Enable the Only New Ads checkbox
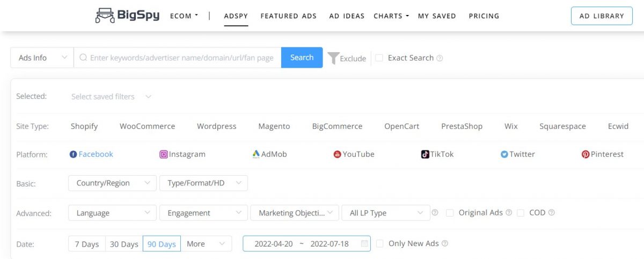The width and height of the screenshot is (644, 259). (x=379, y=243)
